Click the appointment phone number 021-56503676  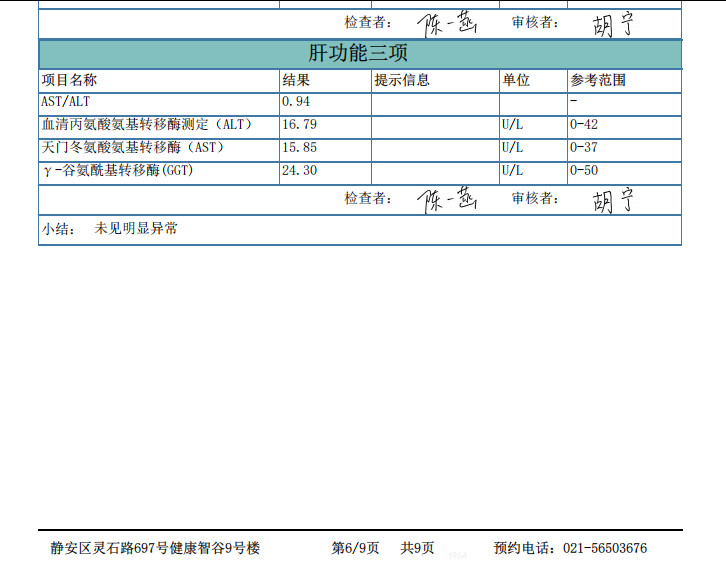click(605, 548)
